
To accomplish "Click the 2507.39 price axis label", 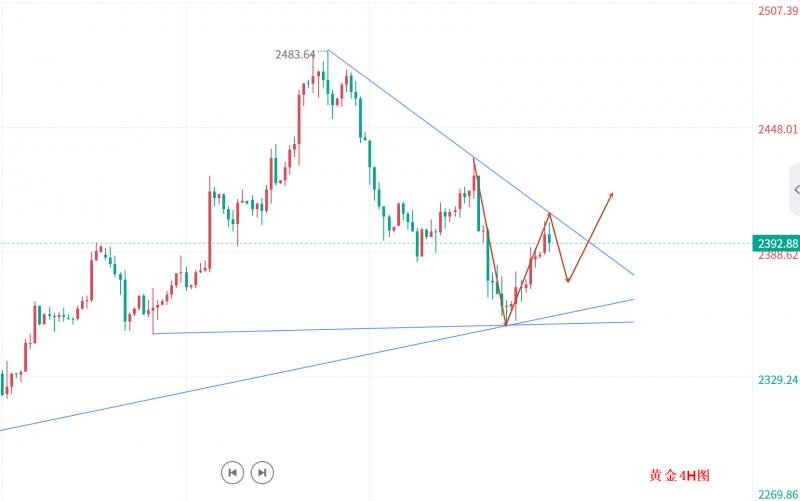I will click(776, 10).
